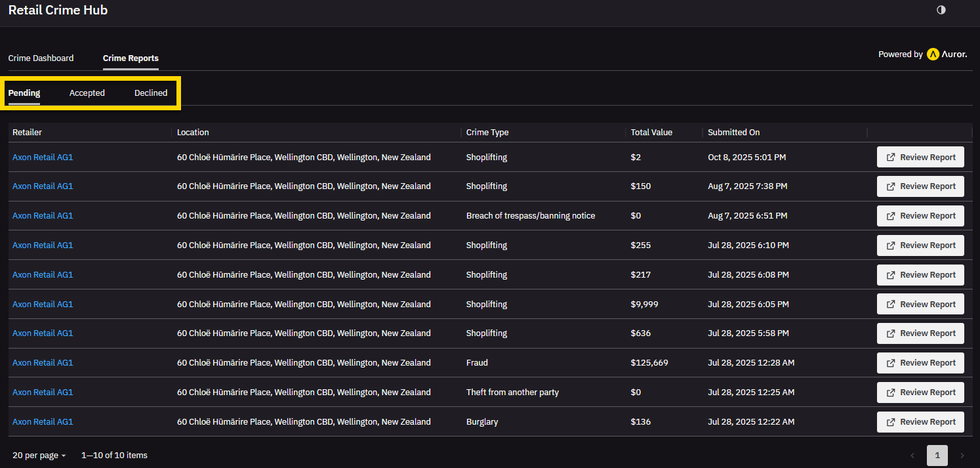The image size is (980, 468).
Task: Review Report for the $150 Shoplifting entry
Action: coord(920,186)
